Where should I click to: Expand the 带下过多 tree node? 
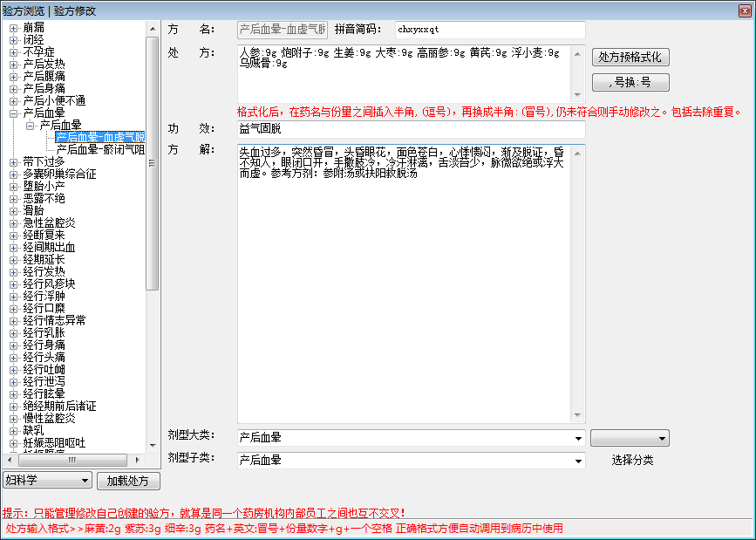click(x=13, y=161)
